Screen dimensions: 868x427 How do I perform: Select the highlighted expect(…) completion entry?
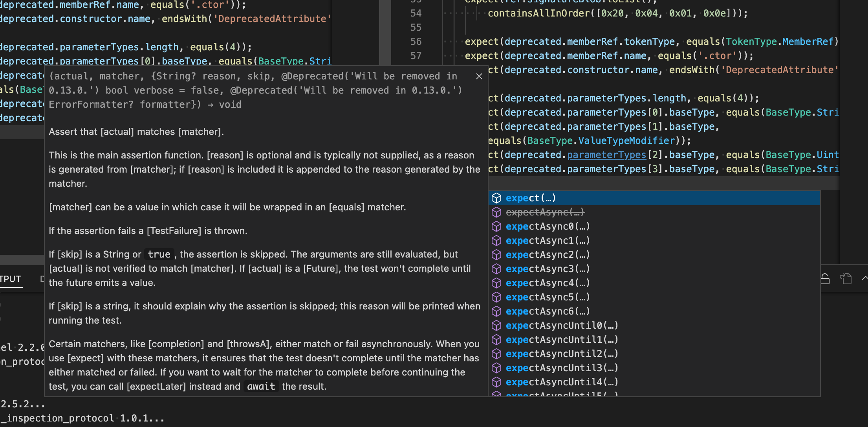coord(530,198)
